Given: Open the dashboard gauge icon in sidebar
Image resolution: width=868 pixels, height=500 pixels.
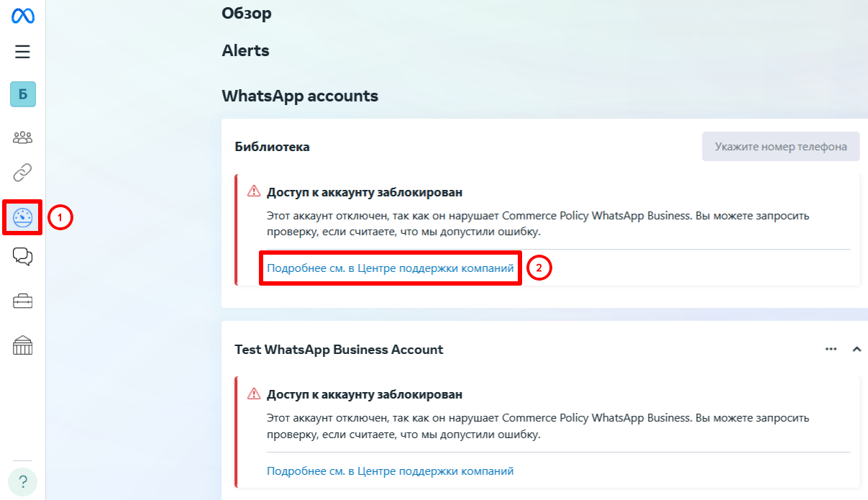Looking at the screenshot, I should 23,217.
